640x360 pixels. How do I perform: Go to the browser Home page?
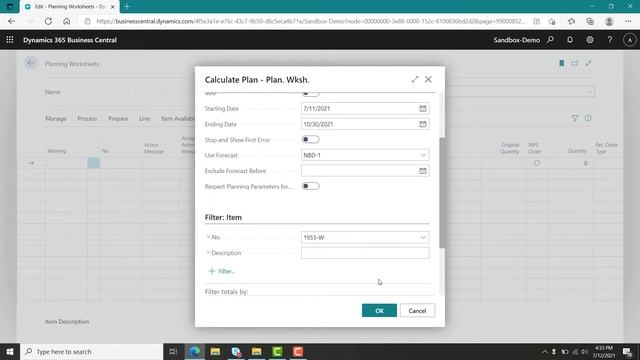pyautogui.click(x=67, y=21)
